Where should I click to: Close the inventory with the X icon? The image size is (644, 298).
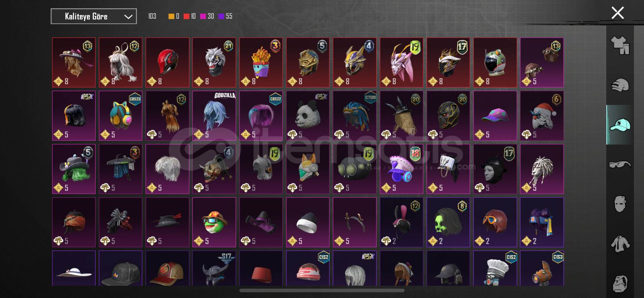pos(617,13)
